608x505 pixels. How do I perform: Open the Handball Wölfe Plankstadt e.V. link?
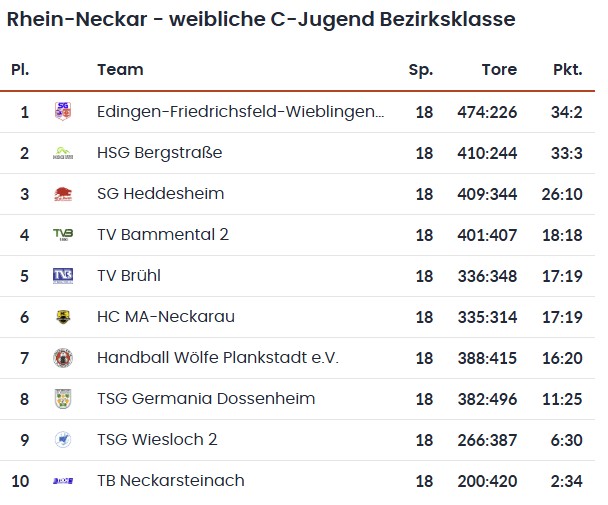coord(218,358)
